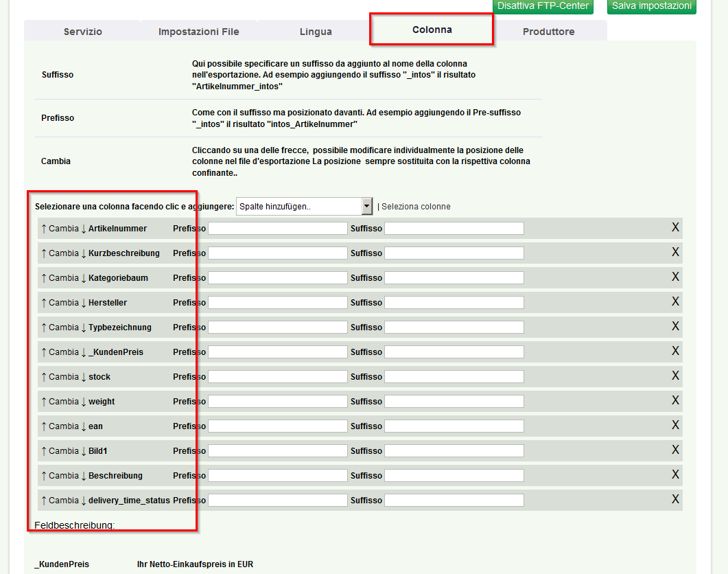Focus Suffisso field for delivery_time_status
The height and width of the screenshot is (574, 728).
click(x=454, y=500)
